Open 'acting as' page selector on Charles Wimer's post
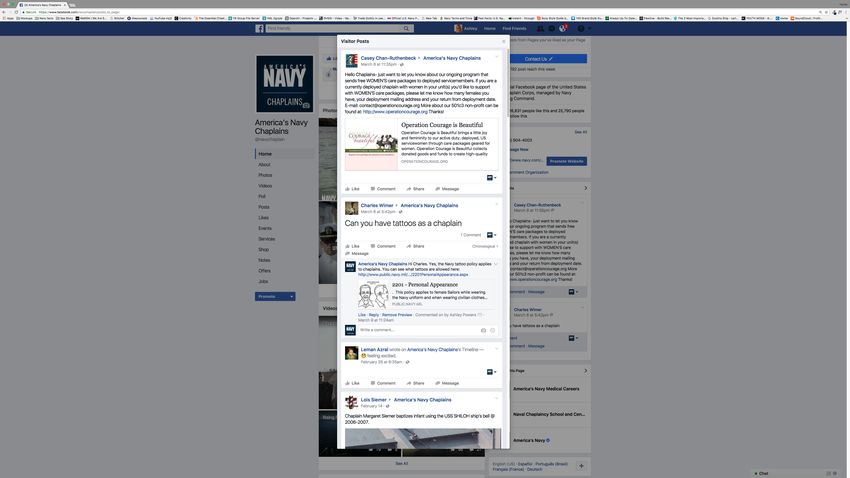This screenshot has height=478, width=850. click(491, 235)
